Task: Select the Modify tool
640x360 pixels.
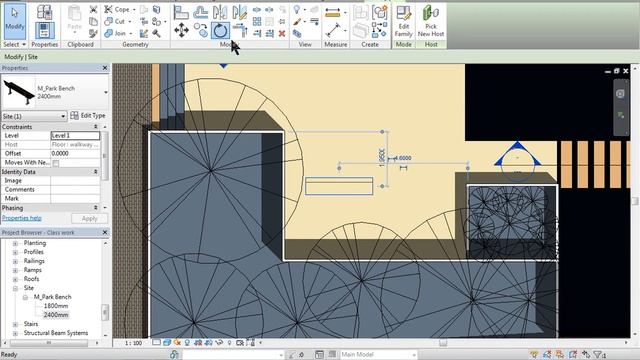Action: click(15, 21)
